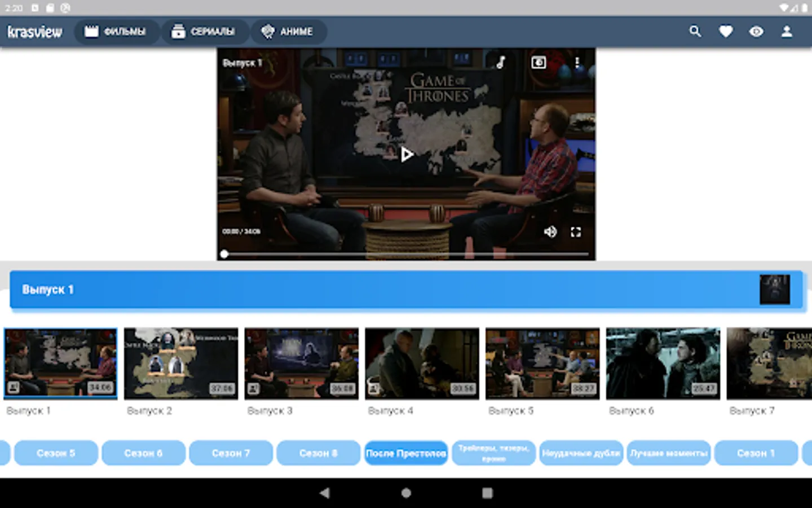Switch to the Сезон 5 tab
This screenshot has width=812, height=508.
(56, 453)
